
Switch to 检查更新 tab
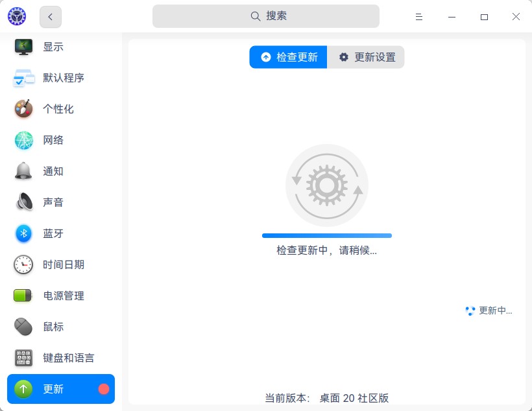pos(288,57)
